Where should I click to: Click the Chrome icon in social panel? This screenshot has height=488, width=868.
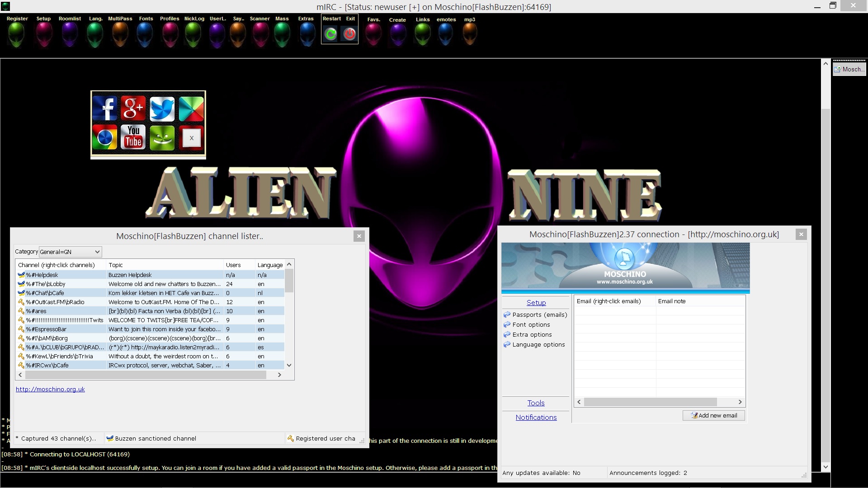105,137
